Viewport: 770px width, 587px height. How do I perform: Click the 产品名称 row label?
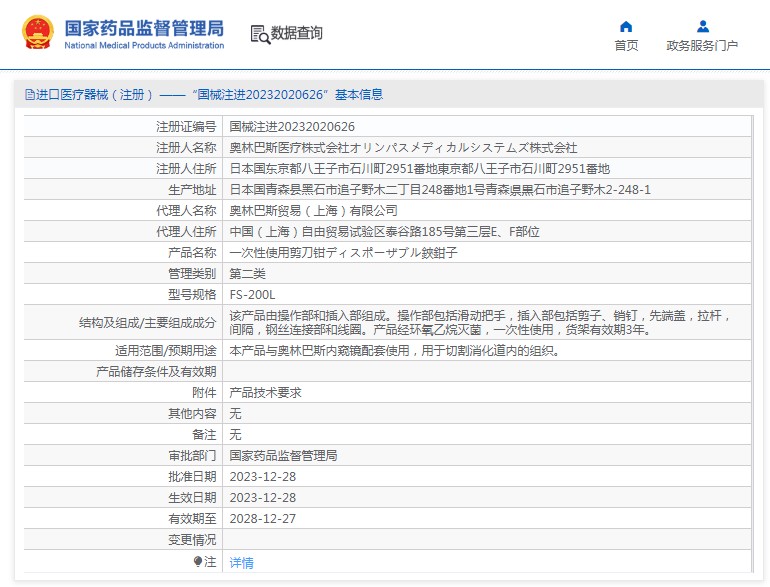[x=192, y=253]
